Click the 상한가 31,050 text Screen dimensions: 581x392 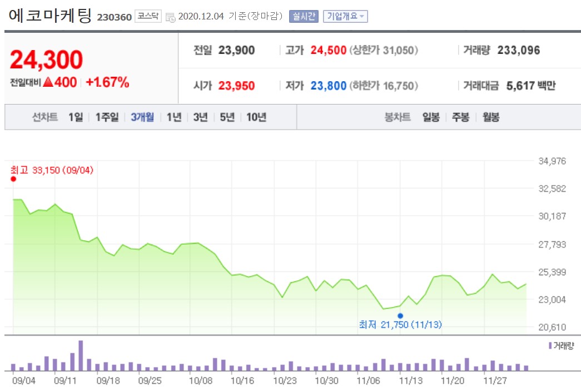tap(384, 50)
